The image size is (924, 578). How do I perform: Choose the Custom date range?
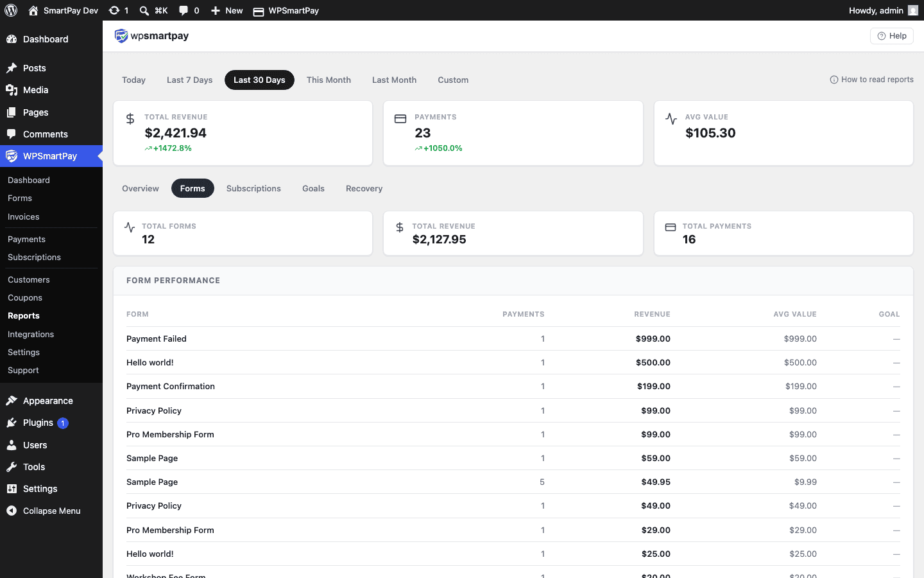click(x=453, y=80)
